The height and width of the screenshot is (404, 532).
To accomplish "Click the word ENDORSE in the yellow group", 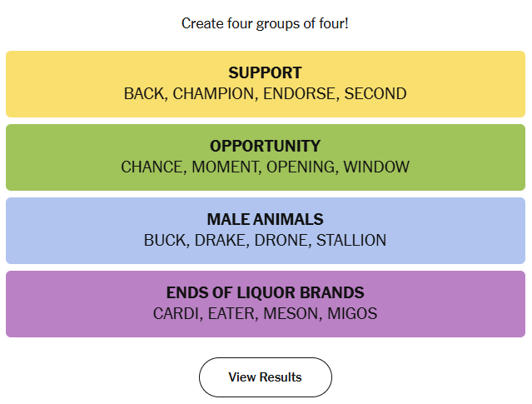I will 300,94.
